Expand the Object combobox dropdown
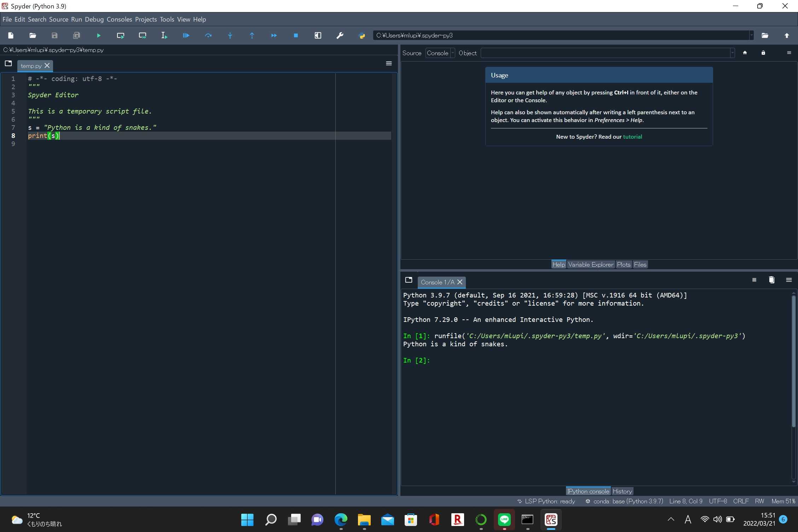This screenshot has width=798, height=532. (x=731, y=53)
